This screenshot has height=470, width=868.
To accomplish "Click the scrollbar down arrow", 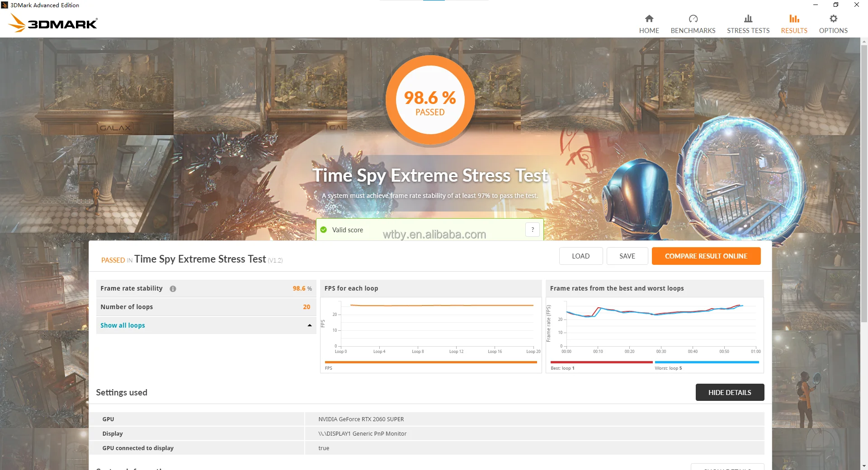I will coord(864,466).
